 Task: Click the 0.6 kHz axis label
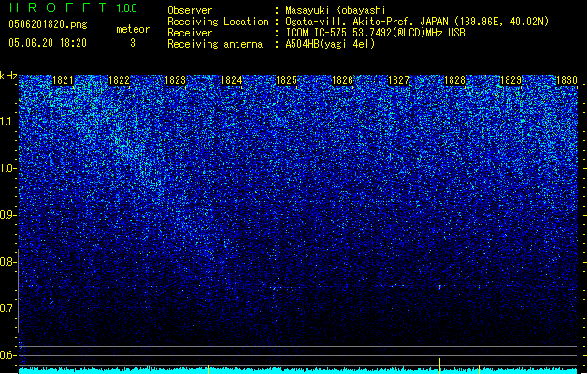click(7, 355)
